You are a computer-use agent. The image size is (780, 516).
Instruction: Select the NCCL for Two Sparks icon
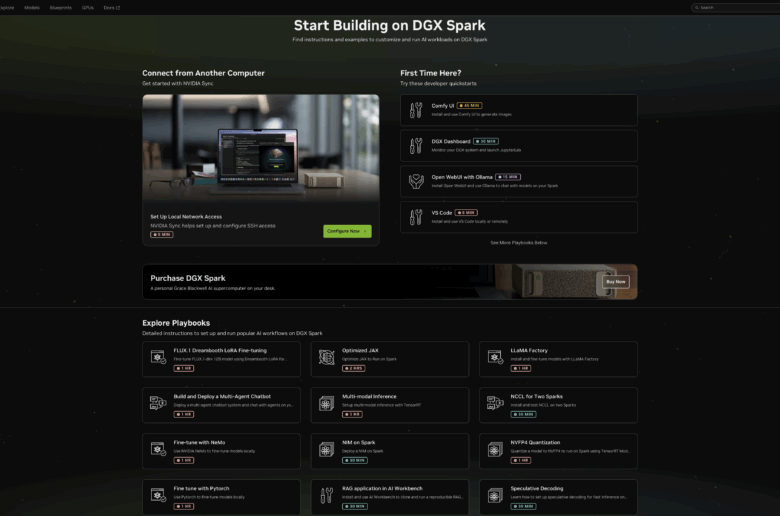[495, 403]
